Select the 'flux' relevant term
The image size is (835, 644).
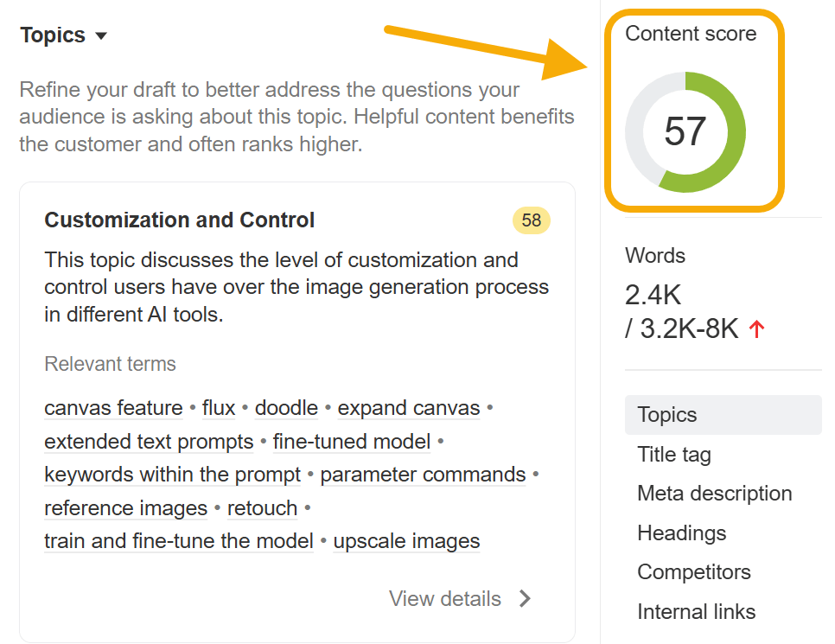pyautogui.click(x=219, y=408)
